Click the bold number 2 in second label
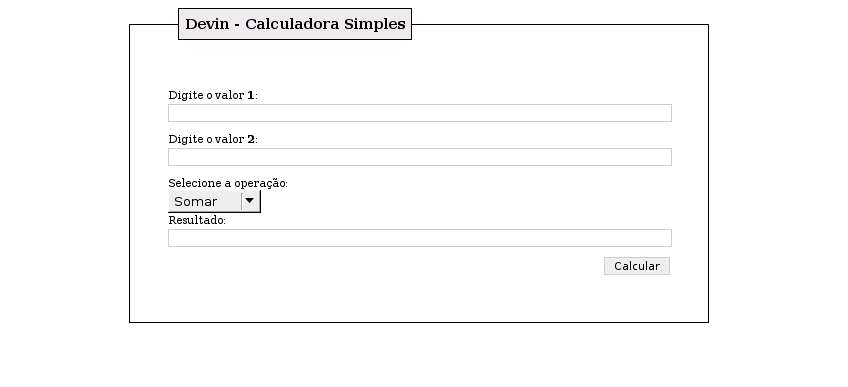848x387 pixels. [250, 139]
